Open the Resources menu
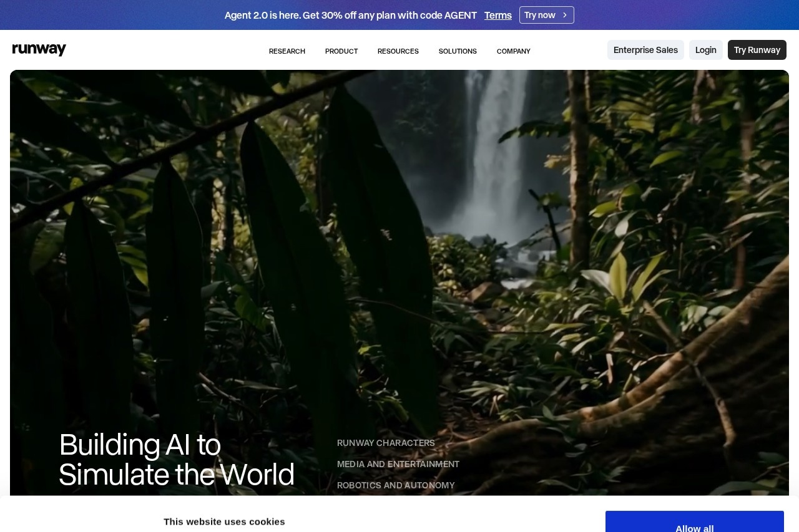This screenshot has height=532, width=799. click(398, 51)
